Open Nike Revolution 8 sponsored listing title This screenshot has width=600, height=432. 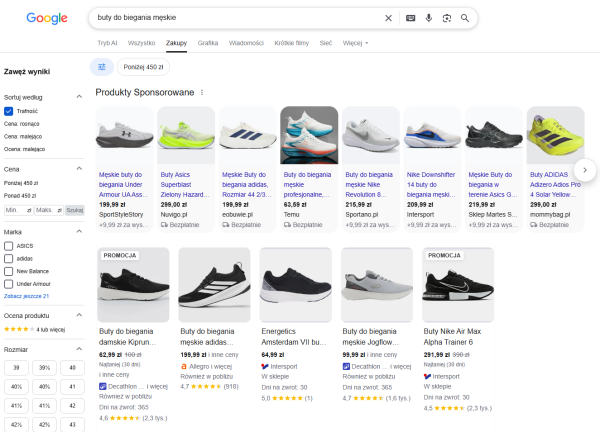pos(369,185)
